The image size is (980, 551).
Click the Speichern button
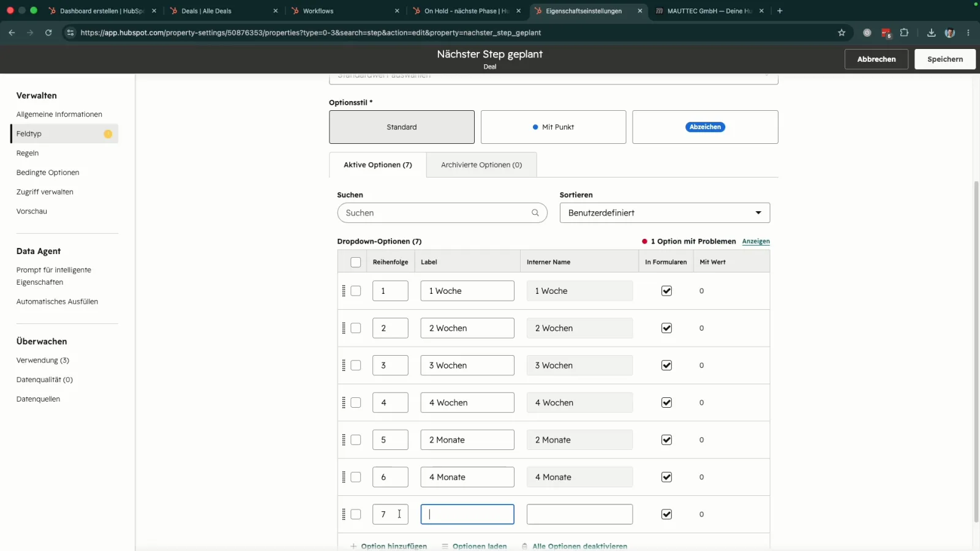point(945,59)
